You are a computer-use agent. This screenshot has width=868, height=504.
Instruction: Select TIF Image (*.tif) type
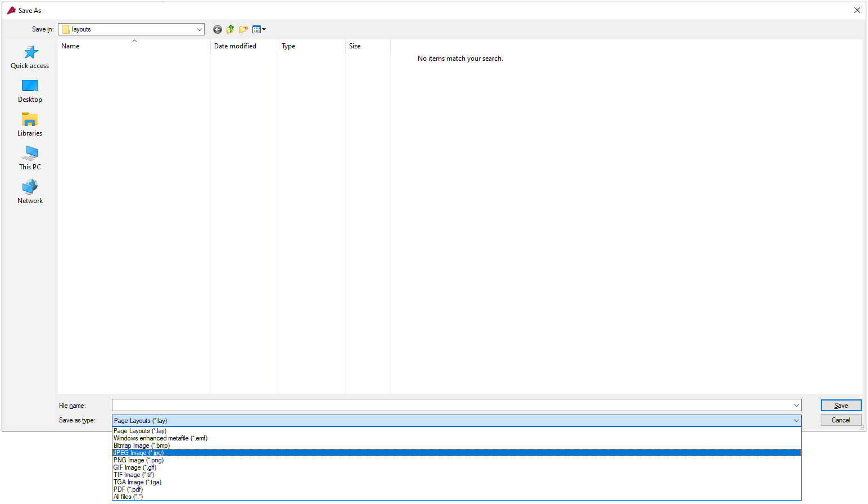456,475
